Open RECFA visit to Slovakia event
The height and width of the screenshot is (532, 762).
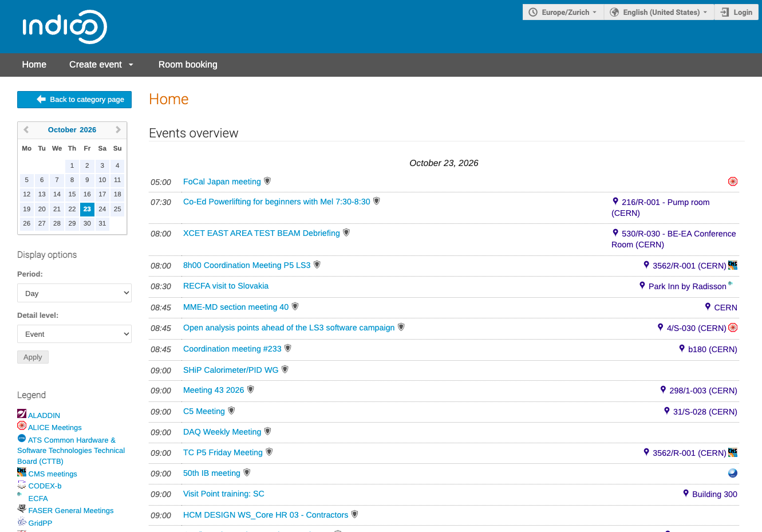tap(226, 286)
